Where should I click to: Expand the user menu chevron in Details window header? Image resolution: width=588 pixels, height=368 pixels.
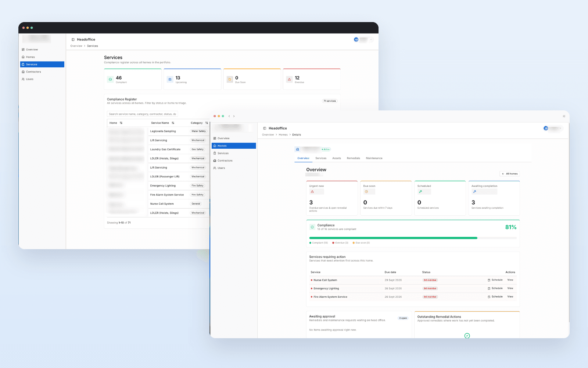(560, 128)
